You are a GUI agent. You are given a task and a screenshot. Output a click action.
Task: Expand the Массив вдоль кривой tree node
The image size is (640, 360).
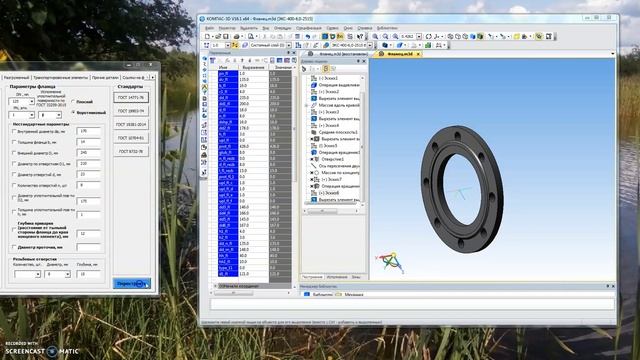click(x=306, y=105)
